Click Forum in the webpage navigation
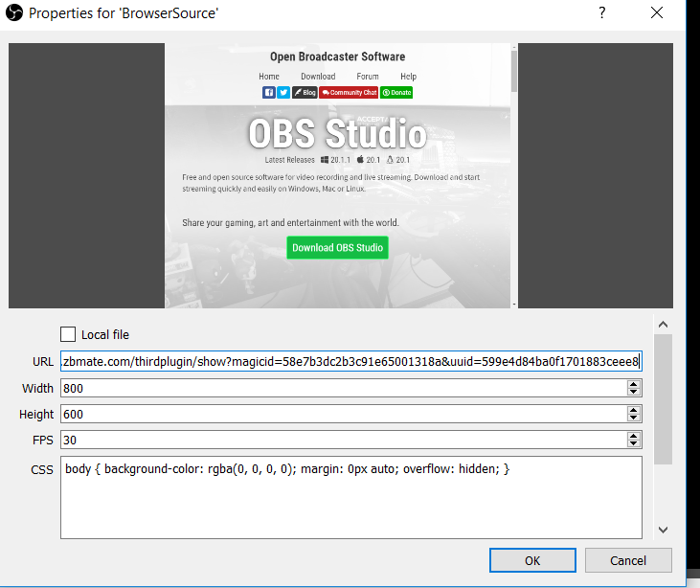Viewport: 700px width, 588px height. point(368,77)
